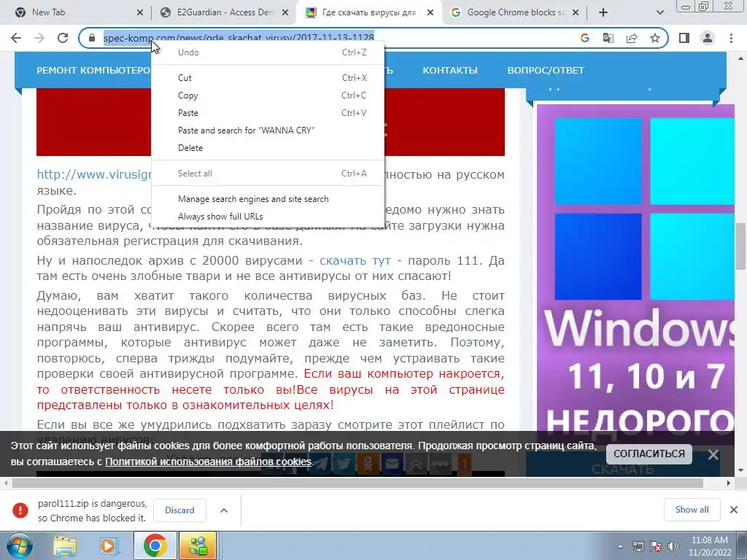This screenshot has height=560, width=747.
Task: Open the РЕМОНТ КОМПЬЮТЕРОВ navigation item
Action: tap(94, 70)
